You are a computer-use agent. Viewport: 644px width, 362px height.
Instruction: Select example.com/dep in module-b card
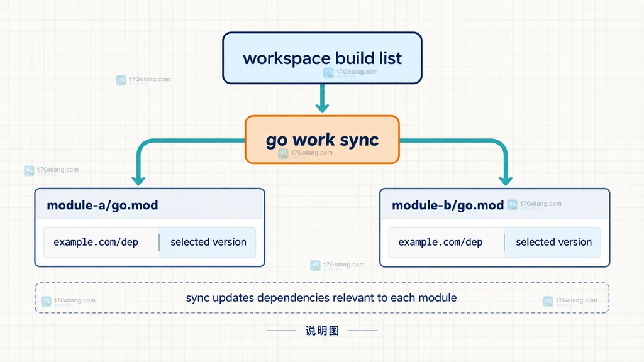[x=440, y=242]
